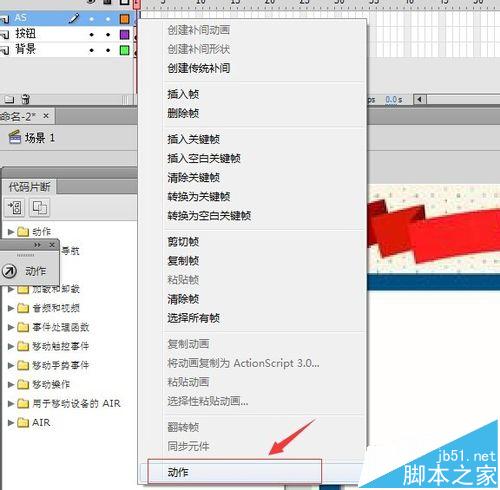
Task: Click greyed 创建补间动画 menu entry
Action: [x=199, y=30]
